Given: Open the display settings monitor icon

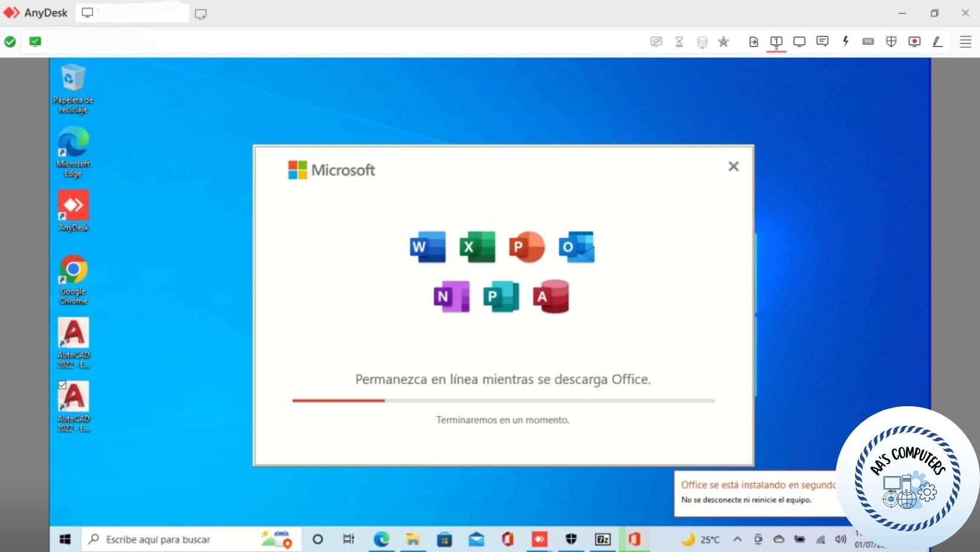Looking at the screenshot, I should click(799, 41).
